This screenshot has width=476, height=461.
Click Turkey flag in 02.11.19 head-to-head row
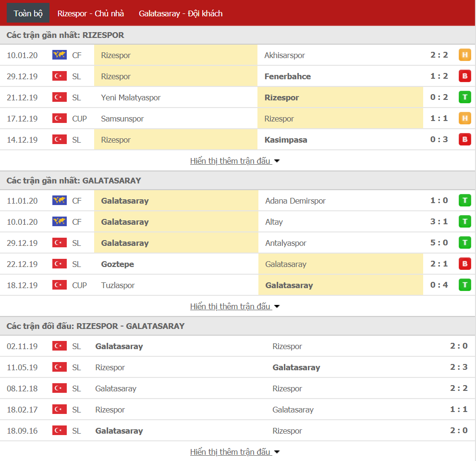click(60, 346)
